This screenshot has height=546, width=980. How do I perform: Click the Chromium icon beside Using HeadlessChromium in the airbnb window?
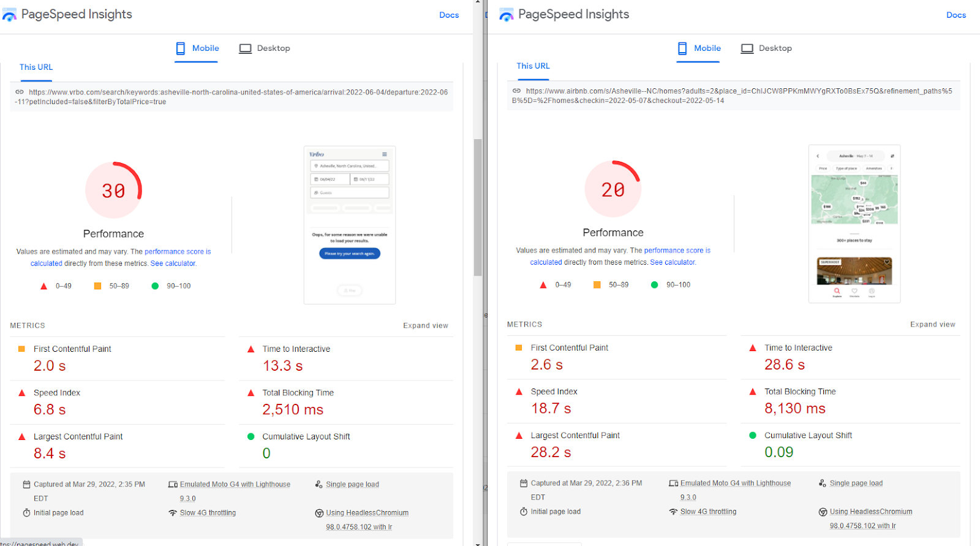coord(823,512)
